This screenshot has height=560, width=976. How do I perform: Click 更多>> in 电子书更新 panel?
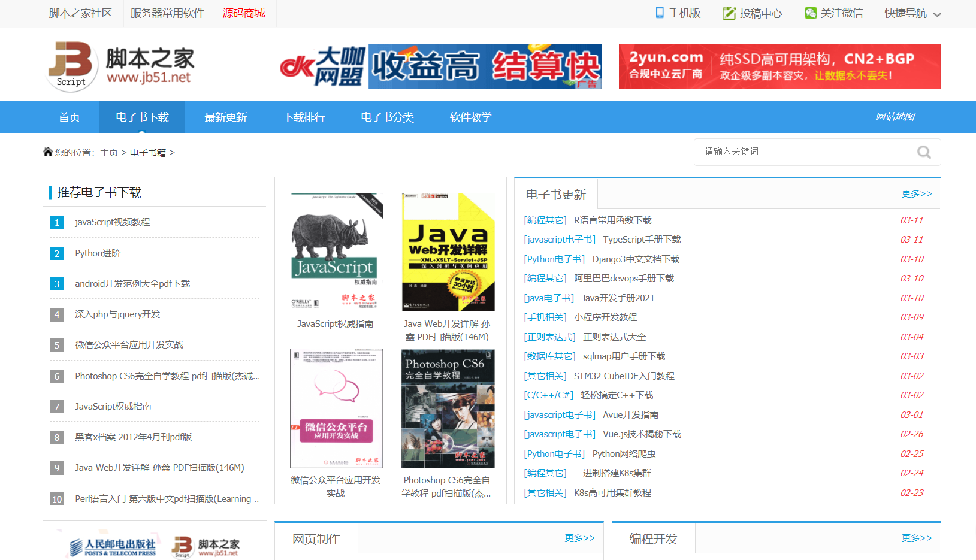pos(917,193)
